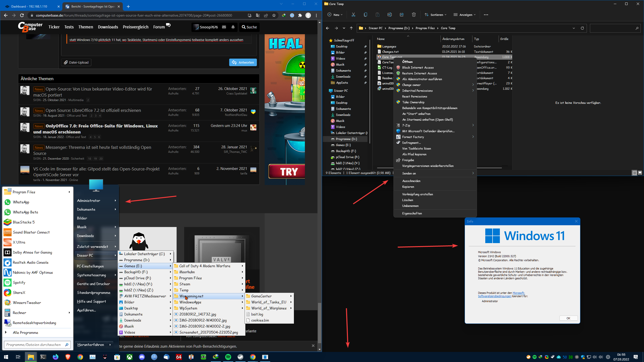Click the Share icon in Explorer toolbar

pos(402,15)
